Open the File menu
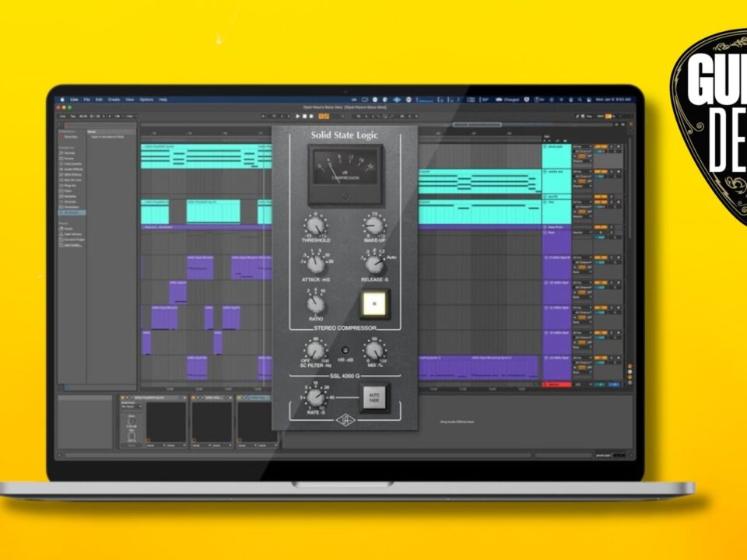The width and height of the screenshot is (747, 560). click(87, 100)
